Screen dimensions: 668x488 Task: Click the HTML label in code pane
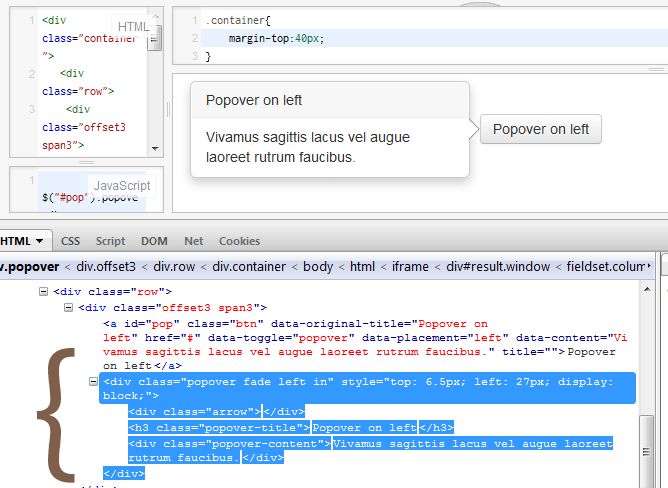tap(133, 27)
